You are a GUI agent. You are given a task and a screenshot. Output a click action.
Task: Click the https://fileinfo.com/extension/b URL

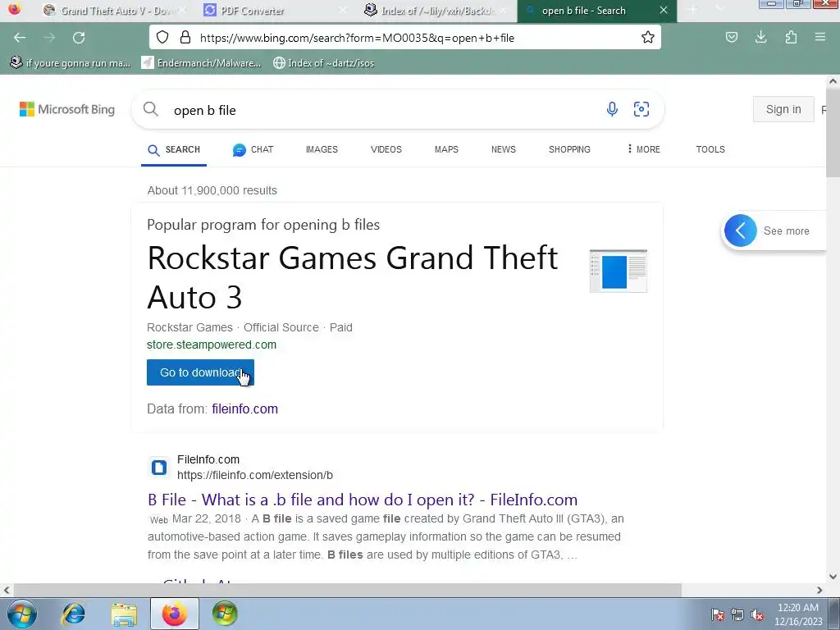pos(255,475)
